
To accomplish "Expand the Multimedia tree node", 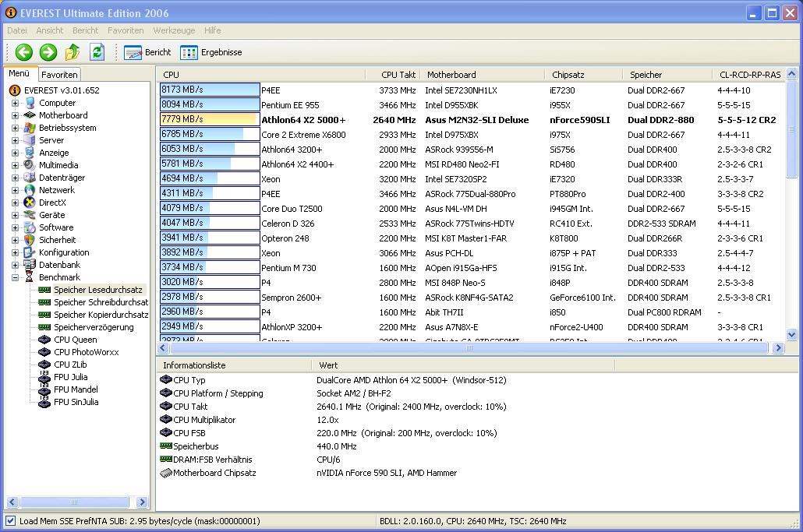I will (x=16, y=164).
